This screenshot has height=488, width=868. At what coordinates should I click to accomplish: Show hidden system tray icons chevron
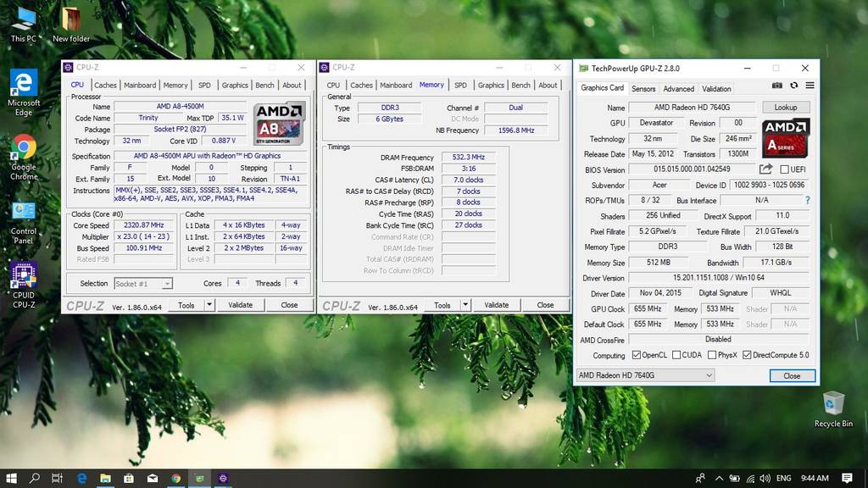(x=719, y=478)
